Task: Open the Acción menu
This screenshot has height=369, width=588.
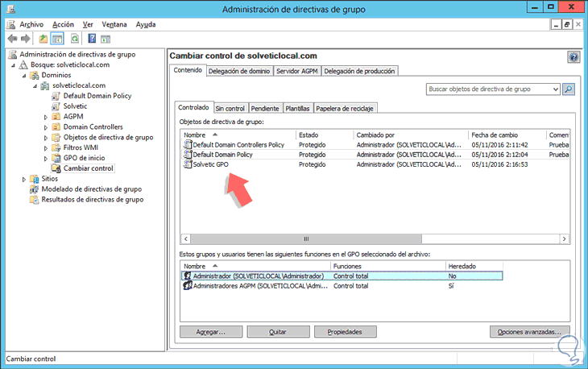Action: (63, 24)
